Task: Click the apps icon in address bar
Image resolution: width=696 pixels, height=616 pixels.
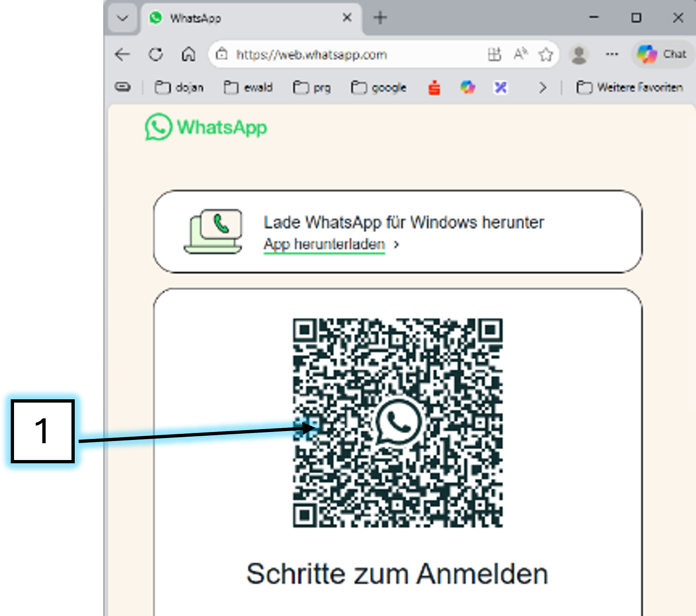Action: [x=494, y=55]
